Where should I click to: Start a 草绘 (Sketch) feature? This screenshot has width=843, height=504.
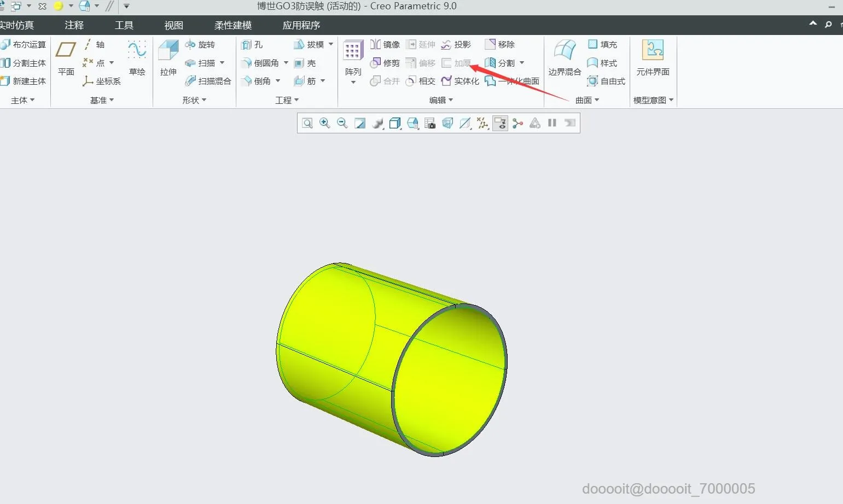coord(137,58)
